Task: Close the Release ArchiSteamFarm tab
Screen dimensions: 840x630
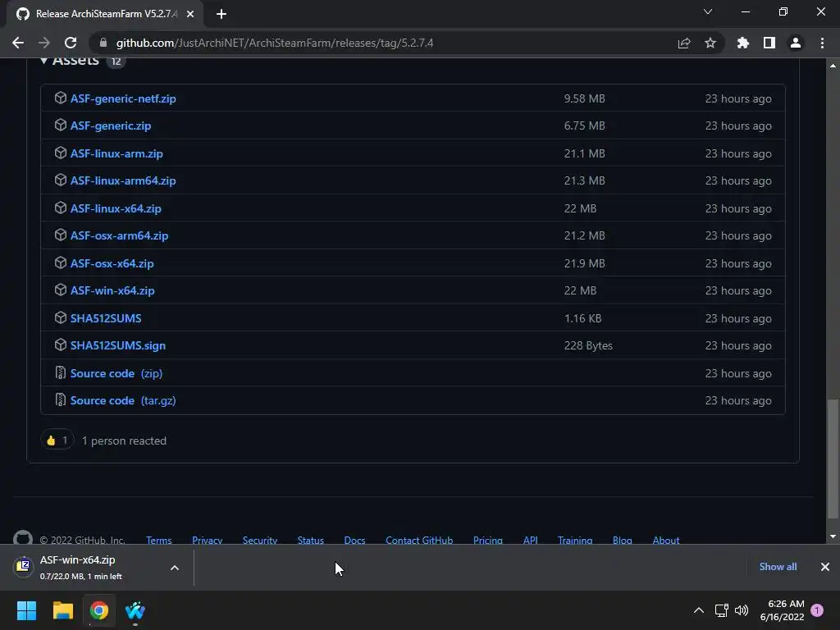Action: coord(190,14)
